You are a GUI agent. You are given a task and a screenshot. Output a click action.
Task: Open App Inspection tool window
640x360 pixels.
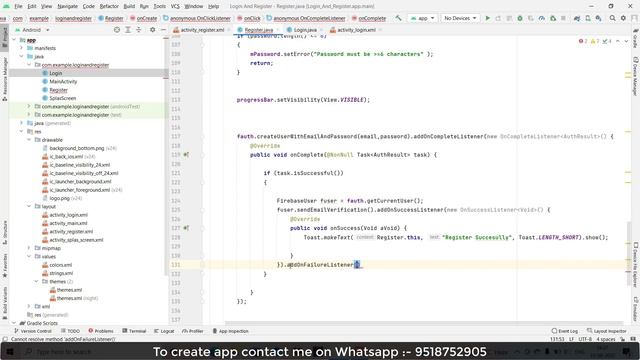point(230,331)
